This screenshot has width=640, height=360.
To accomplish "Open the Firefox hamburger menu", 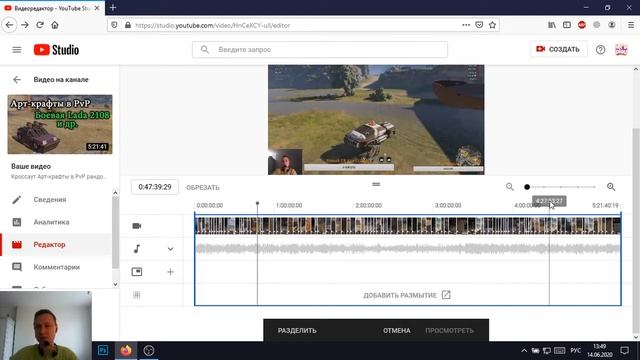I will pyautogui.click(x=631, y=25).
